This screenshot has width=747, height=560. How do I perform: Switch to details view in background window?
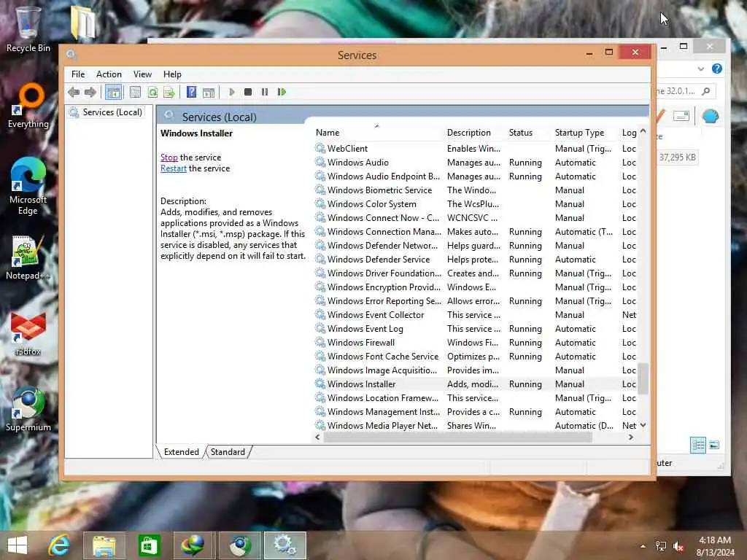[x=698, y=446]
